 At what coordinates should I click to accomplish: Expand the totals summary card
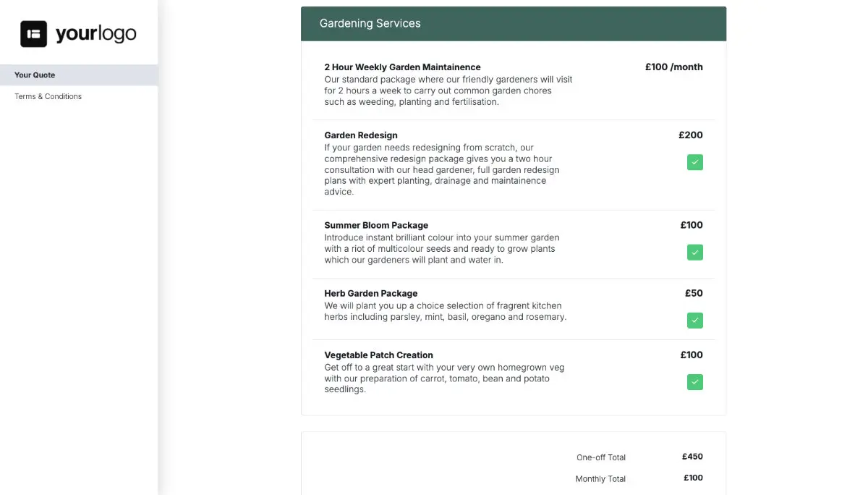(514, 463)
